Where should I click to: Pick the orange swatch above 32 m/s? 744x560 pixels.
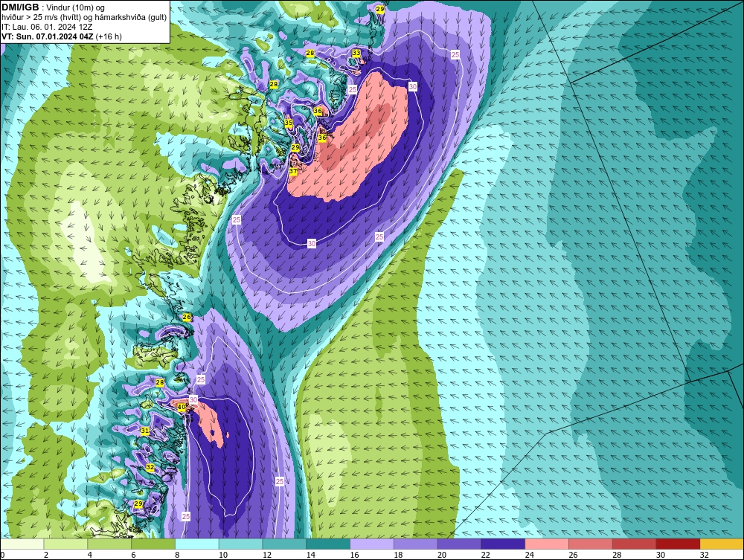(x=721, y=544)
